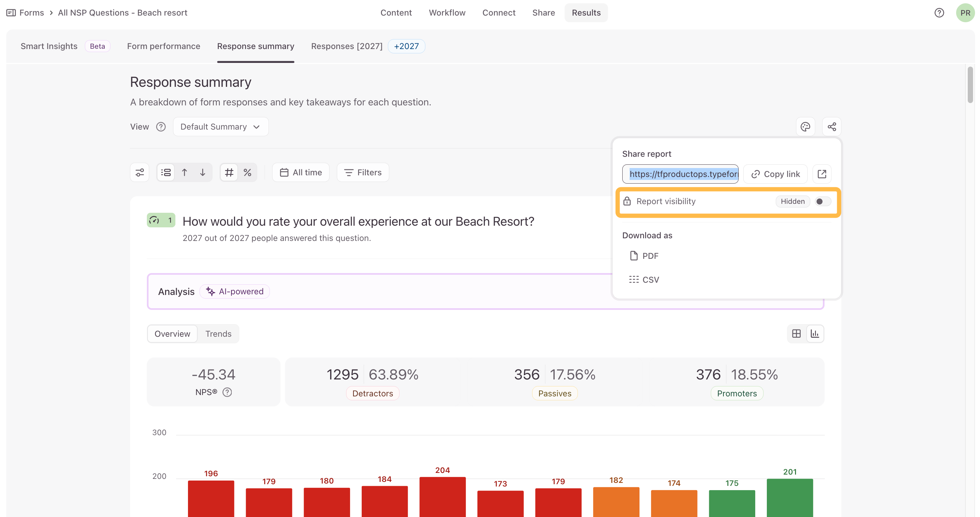
Task: Click the Copy link button
Action: pyautogui.click(x=775, y=174)
